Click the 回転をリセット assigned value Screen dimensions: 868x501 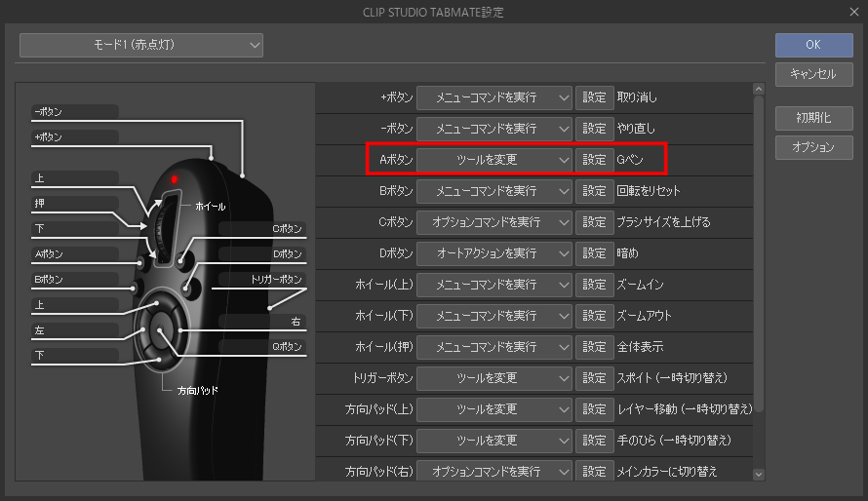point(649,191)
